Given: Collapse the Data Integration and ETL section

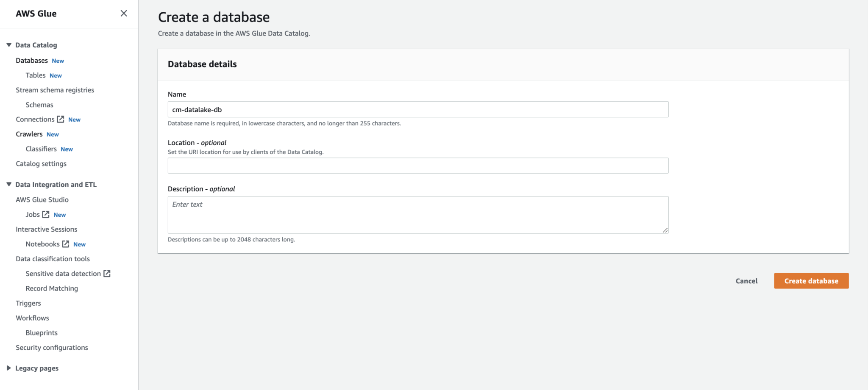Looking at the screenshot, I should point(8,184).
